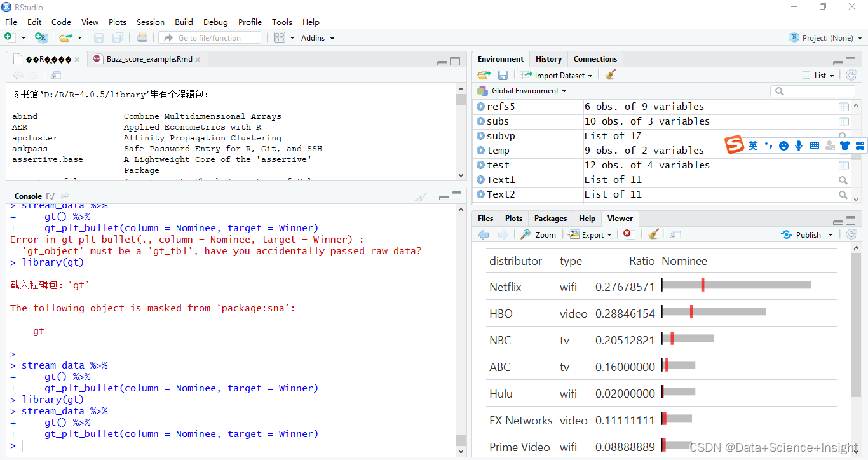Inspect Text2 with magnifier icon
This screenshot has width=868, height=460.
coord(843,195)
